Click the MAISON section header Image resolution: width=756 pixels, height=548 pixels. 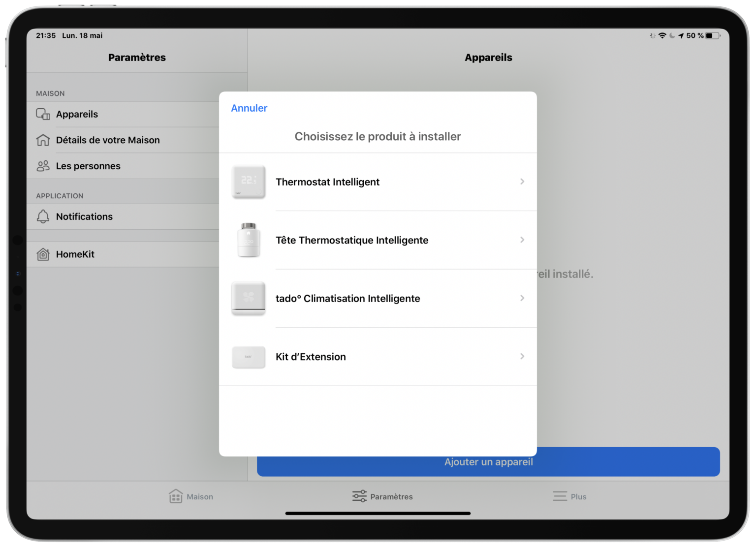pyautogui.click(x=50, y=93)
